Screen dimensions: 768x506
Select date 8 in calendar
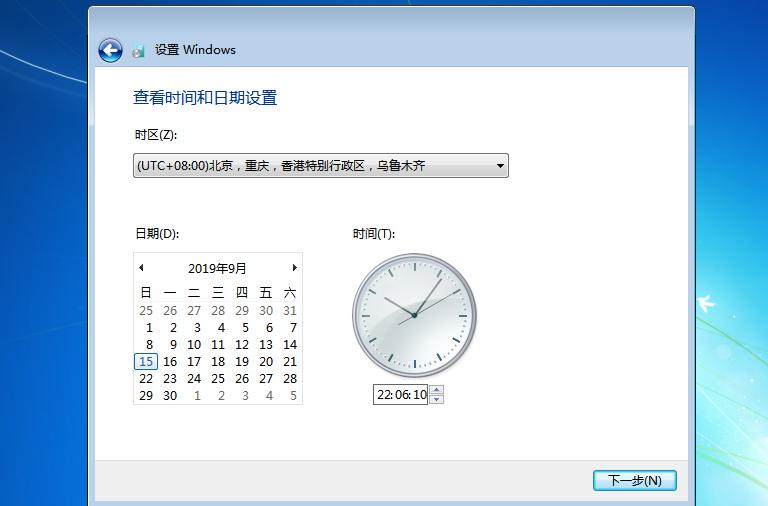[x=149, y=345]
